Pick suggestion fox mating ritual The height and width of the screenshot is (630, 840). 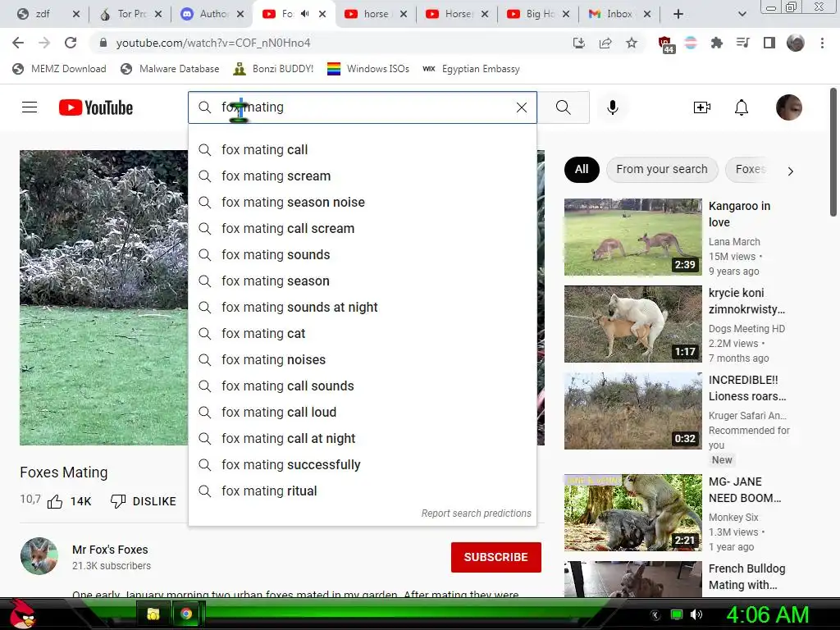(x=363, y=491)
